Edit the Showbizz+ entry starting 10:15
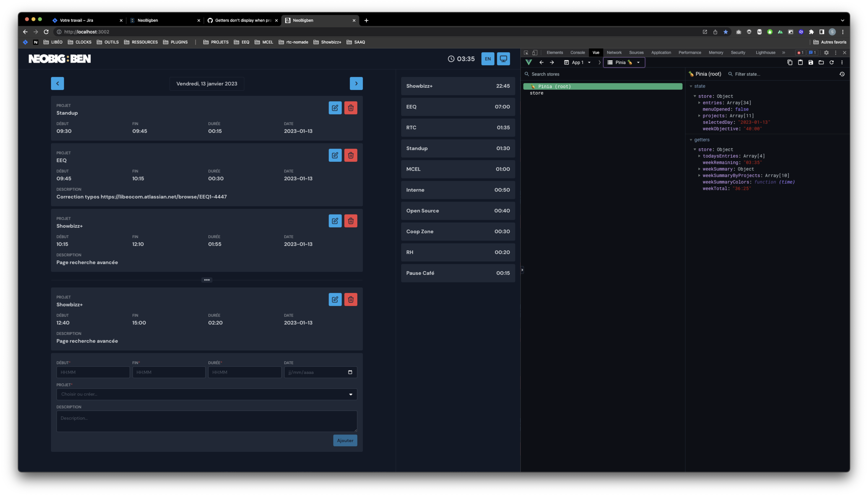 pyautogui.click(x=335, y=221)
